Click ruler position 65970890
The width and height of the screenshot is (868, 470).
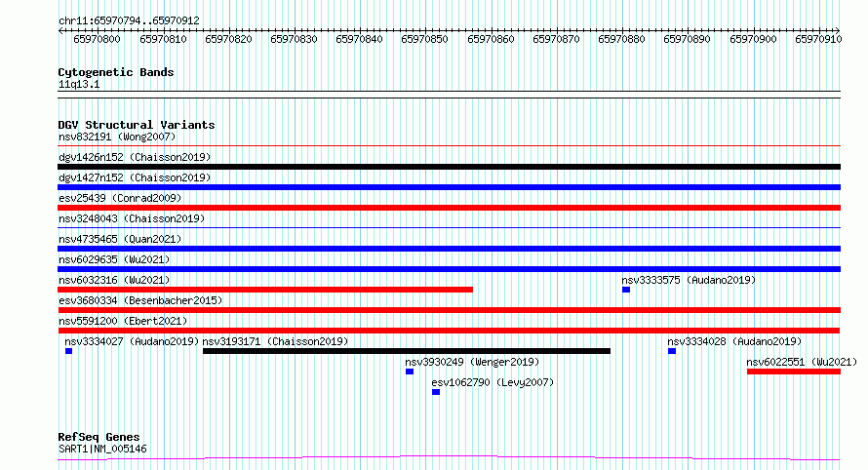687,39
